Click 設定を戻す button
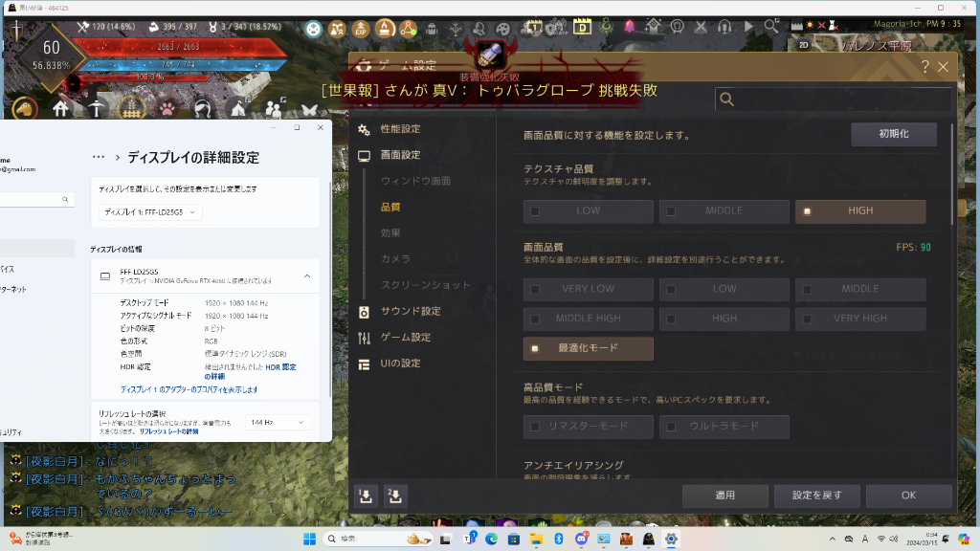Image resolution: width=980 pixels, height=551 pixels. 817,496
